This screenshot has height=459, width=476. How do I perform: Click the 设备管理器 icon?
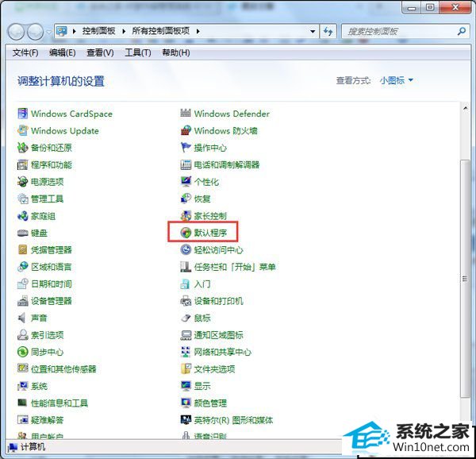(x=23, y=301)
